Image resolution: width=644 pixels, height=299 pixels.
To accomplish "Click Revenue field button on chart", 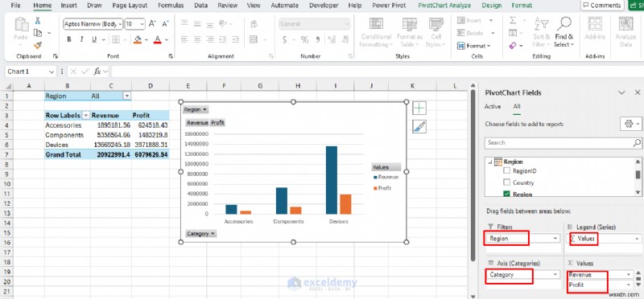I will pyautogui.click(x=197, y=123).
